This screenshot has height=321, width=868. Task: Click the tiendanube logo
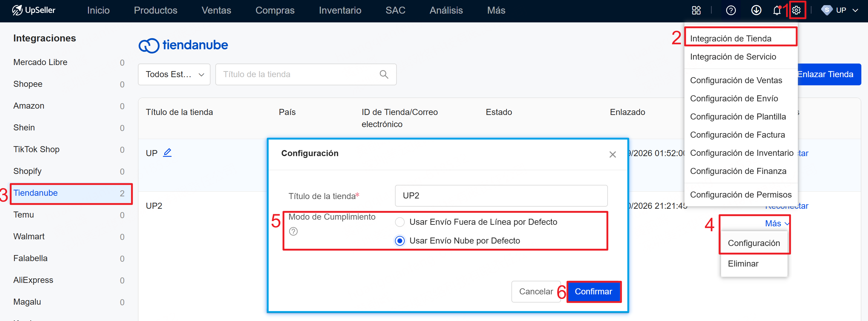(183, 45)
